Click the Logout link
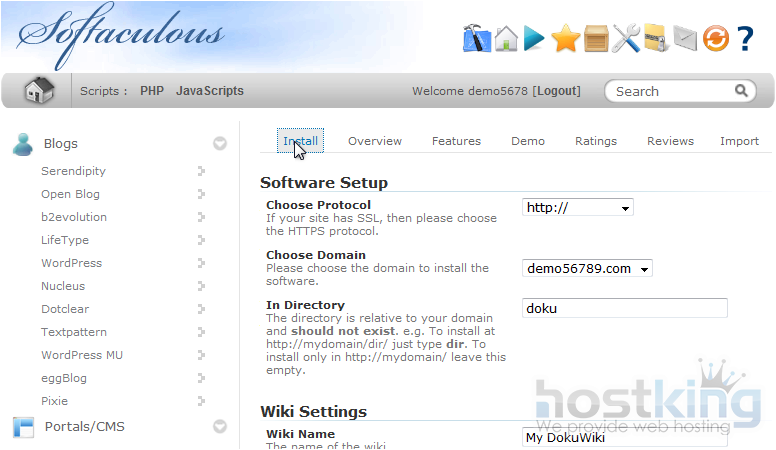Viewport: 776px width, 450px height. pos(557,91)
